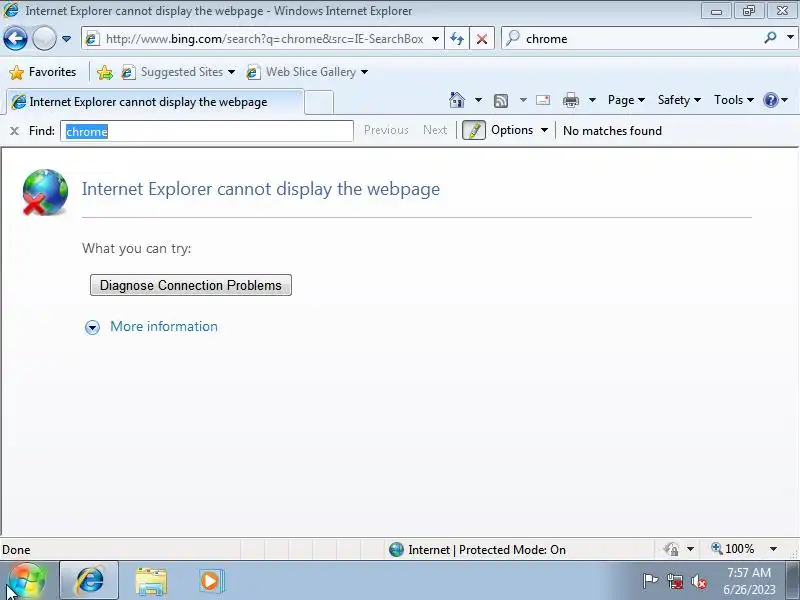The height and width of the screenshot is (600, 800).
Task: Open the Print dropdown arrow
Action: tap(592, 100)
